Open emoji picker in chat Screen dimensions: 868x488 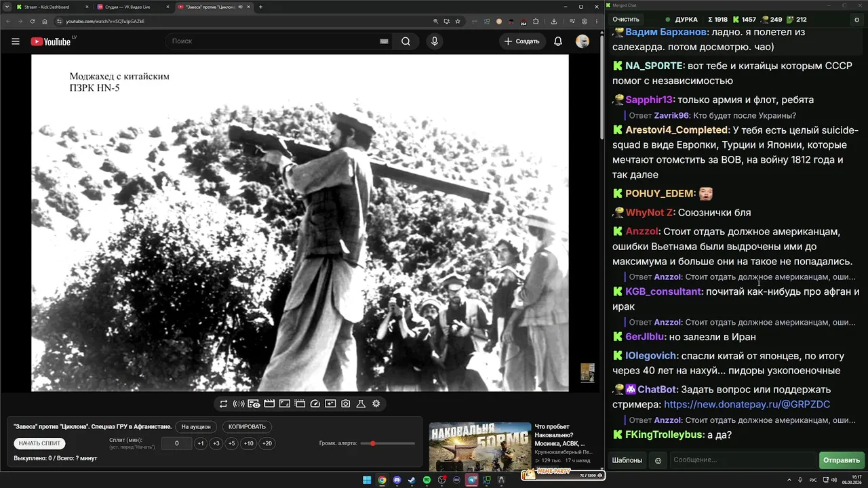click(658, 461)
